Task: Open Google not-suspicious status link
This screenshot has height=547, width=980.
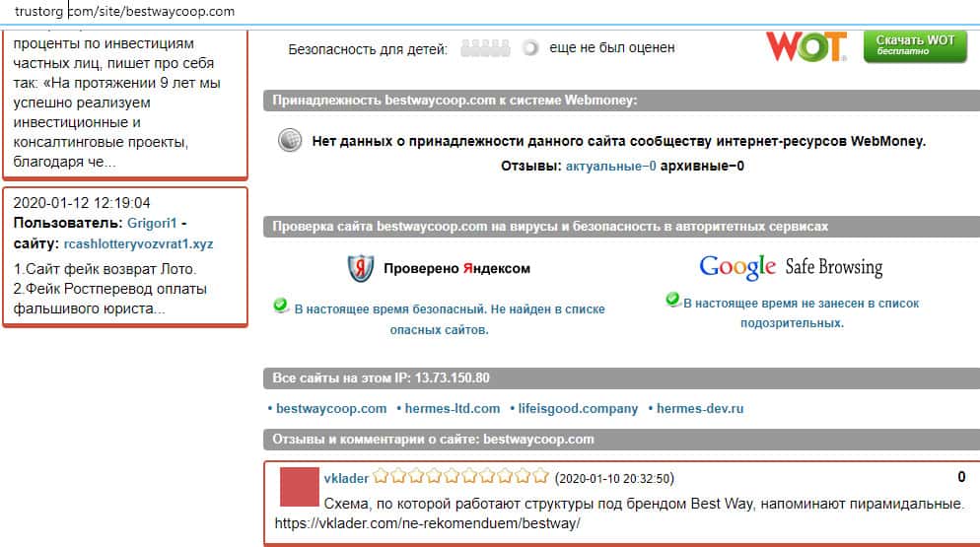Action: [801, 313]
